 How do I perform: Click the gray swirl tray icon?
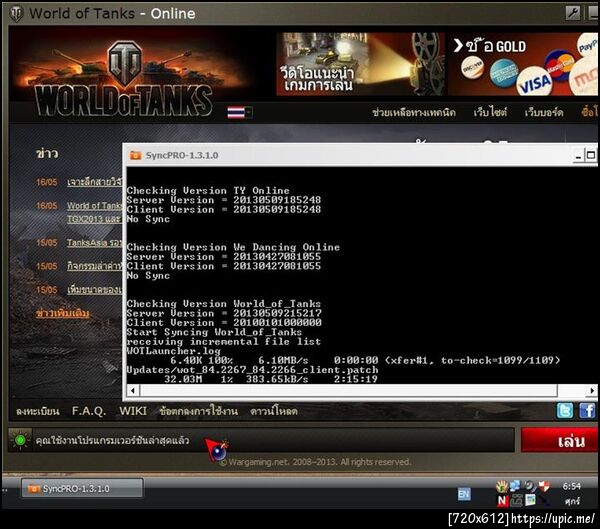tap(530, 486)
